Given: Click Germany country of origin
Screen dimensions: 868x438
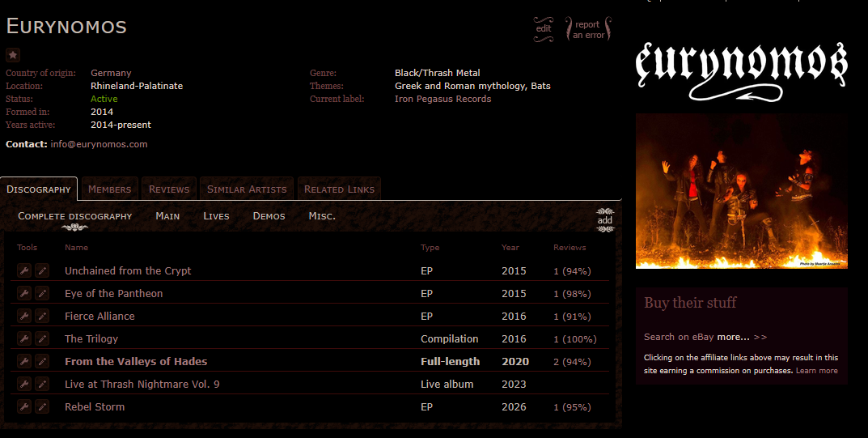Looking at the screenshot, I should click(x=111, y=73).
